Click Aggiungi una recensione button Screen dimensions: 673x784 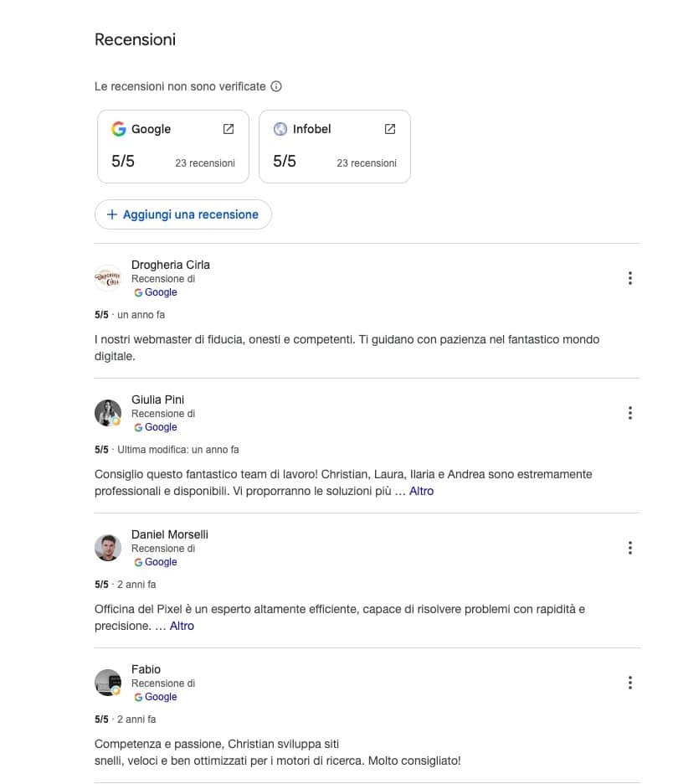tap(182, 214)
